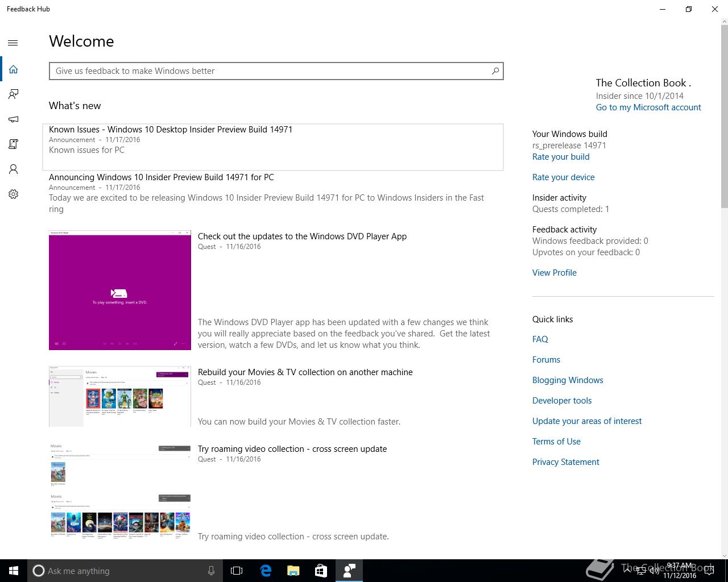Screen dimensions: 728x582
Task: Click the Quests completed: 1 text
Action: [570, 209]
